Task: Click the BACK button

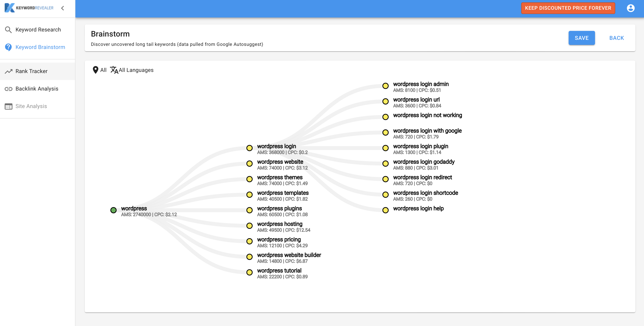Action: coord(617,38)
